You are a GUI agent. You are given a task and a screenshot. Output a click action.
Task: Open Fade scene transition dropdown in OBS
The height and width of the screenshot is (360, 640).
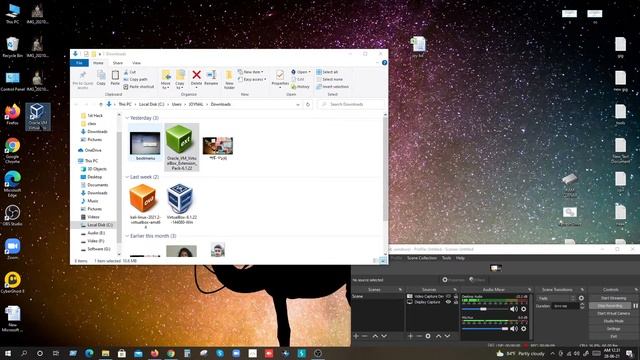[556, 298]
